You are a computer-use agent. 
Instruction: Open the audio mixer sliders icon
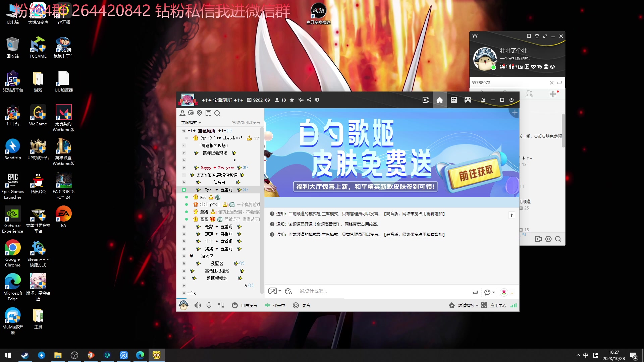[221, 305]
